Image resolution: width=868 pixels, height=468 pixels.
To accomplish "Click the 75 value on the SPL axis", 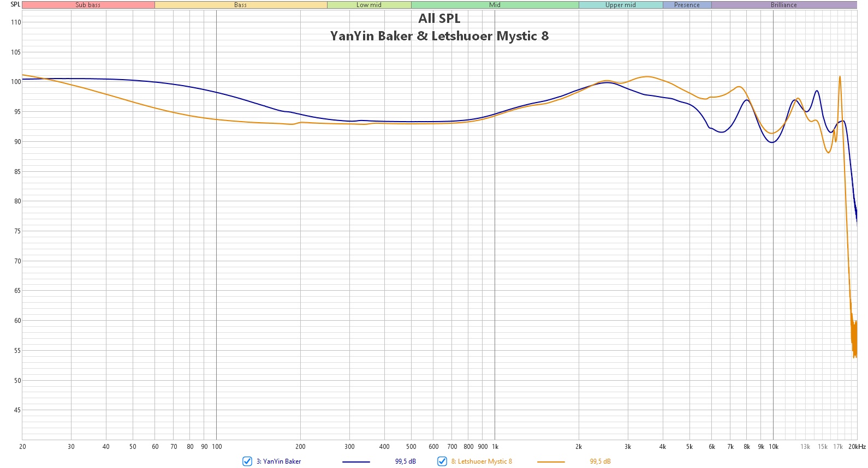I will point(17,231).
